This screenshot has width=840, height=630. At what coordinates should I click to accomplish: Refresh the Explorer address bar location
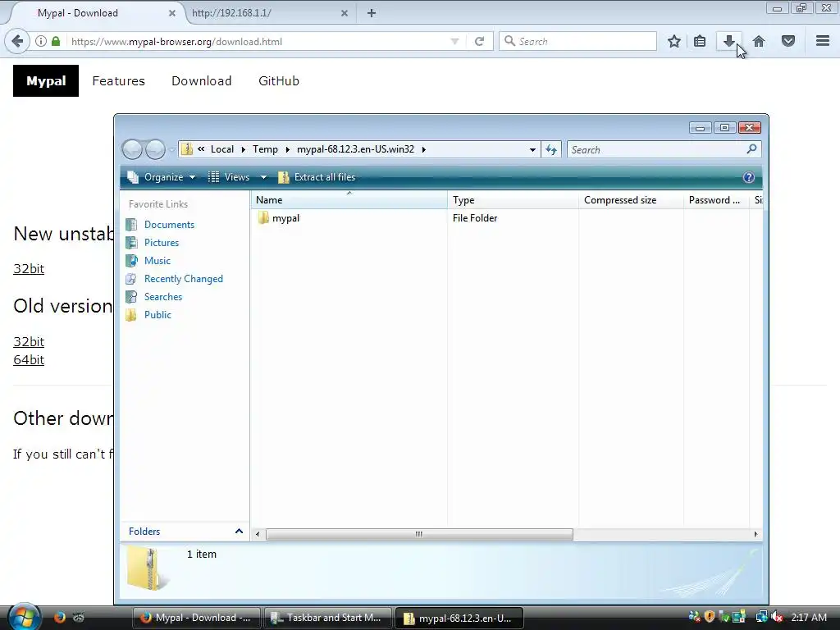point(550,149)
